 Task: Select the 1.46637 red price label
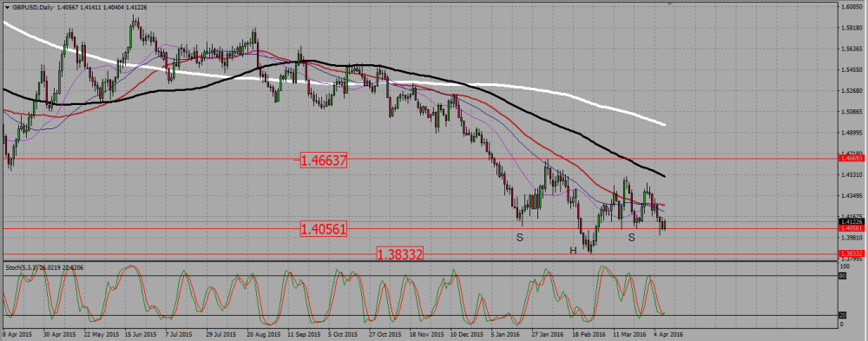324,161
